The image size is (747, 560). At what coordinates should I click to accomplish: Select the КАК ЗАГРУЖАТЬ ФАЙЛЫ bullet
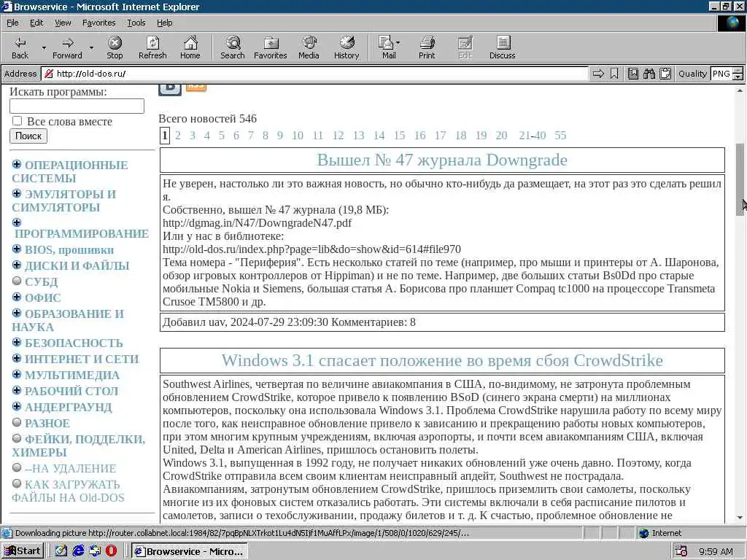coord(17,484)
